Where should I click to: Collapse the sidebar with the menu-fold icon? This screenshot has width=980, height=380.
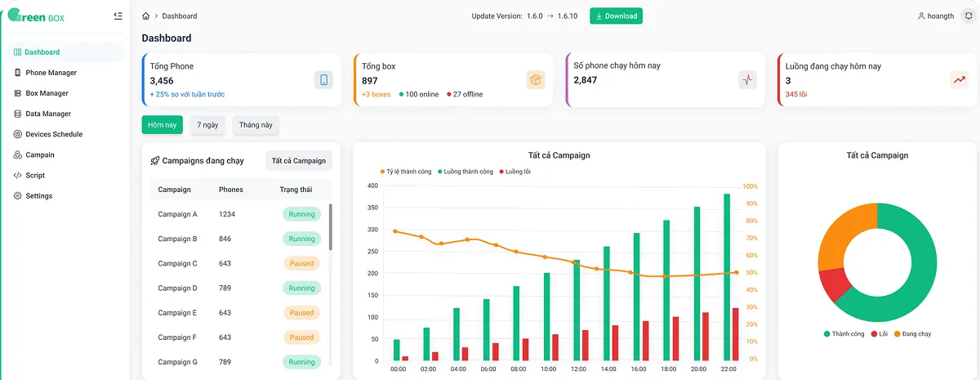pos(118,16)
